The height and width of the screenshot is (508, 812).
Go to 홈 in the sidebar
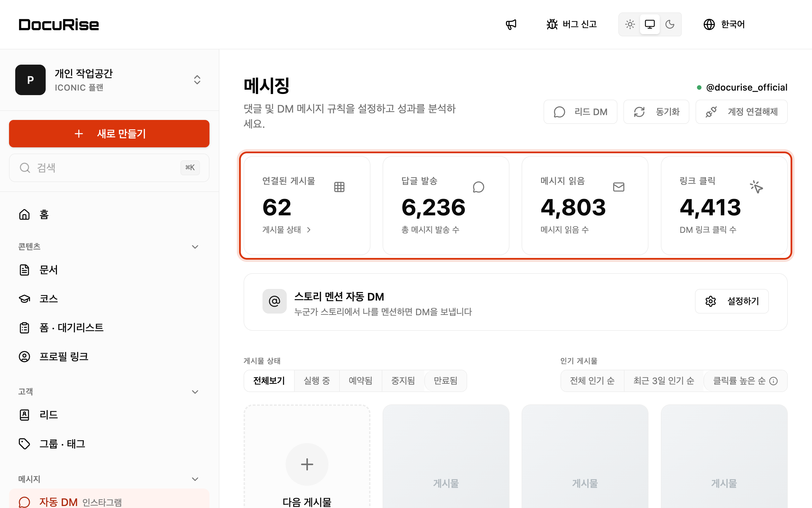pos(109,214)
